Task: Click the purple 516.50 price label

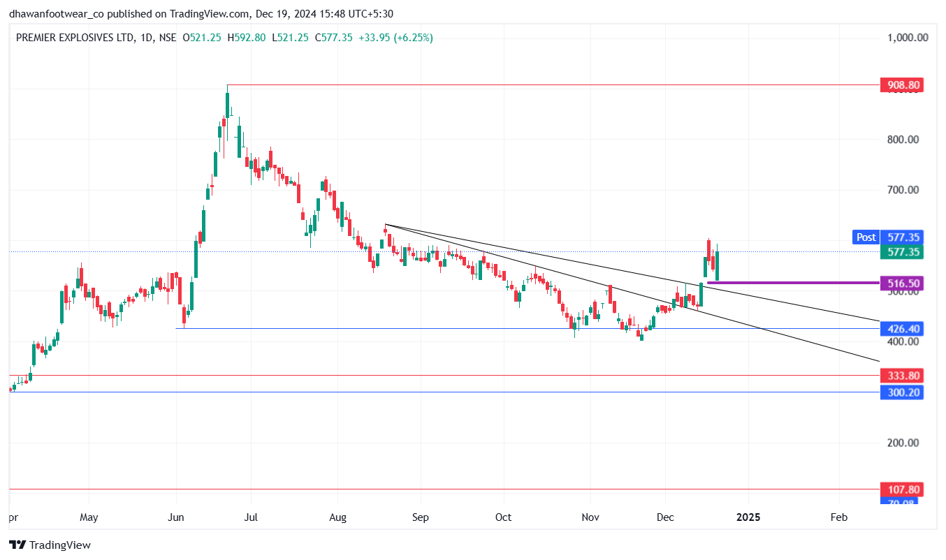Action: (x=901, y=283)
